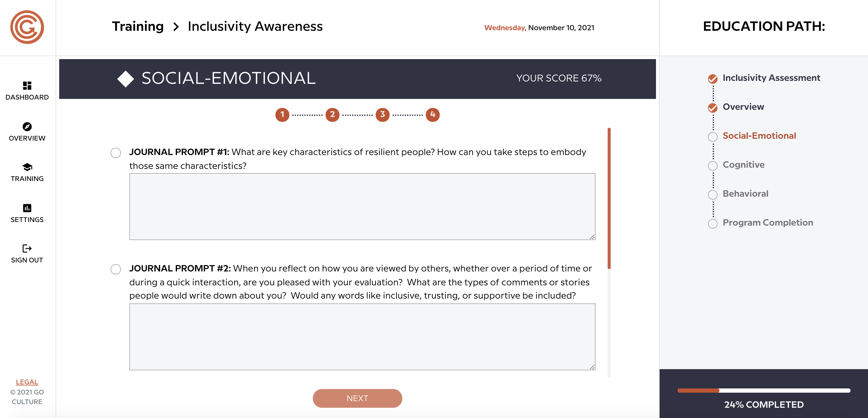Open Behavioral in the Education Path
Screen dimensions: 868x418
pos(745,194)
